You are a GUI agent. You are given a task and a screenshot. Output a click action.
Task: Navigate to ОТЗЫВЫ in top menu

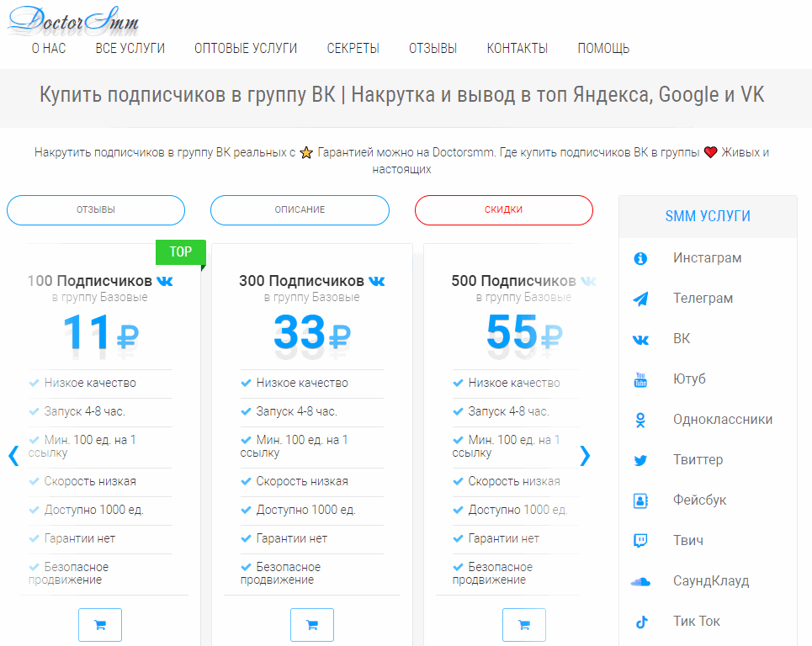(x=433, y=49)
